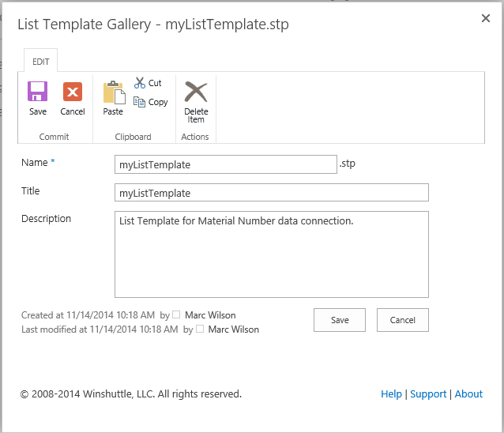Click Marc Wilson name on Last modified line

(x=233, y=329)
